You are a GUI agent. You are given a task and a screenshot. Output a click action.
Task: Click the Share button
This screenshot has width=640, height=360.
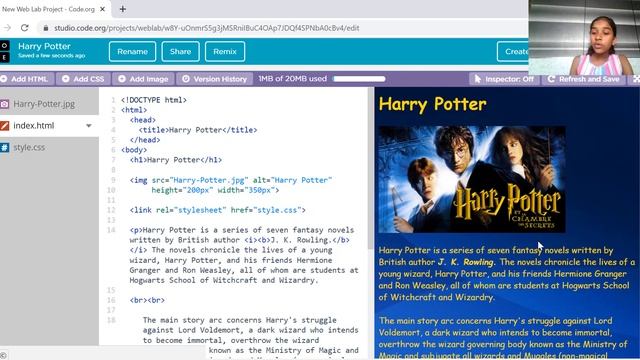coord(180,51)
